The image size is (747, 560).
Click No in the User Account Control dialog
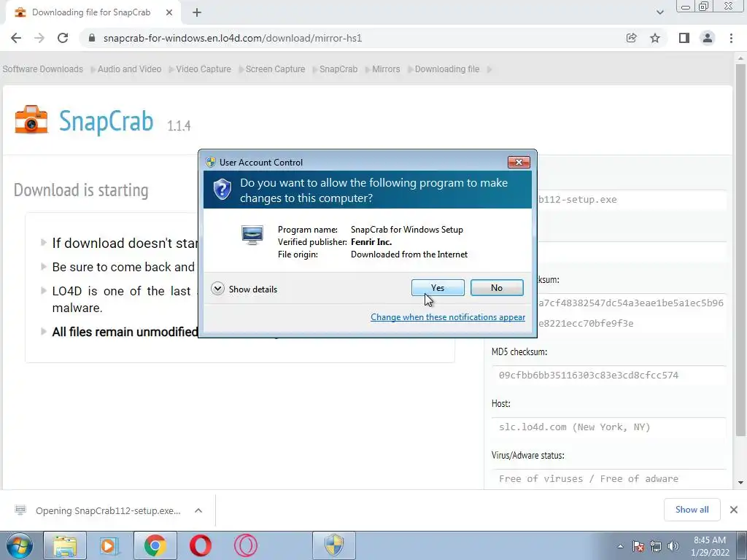pos(496,287)
